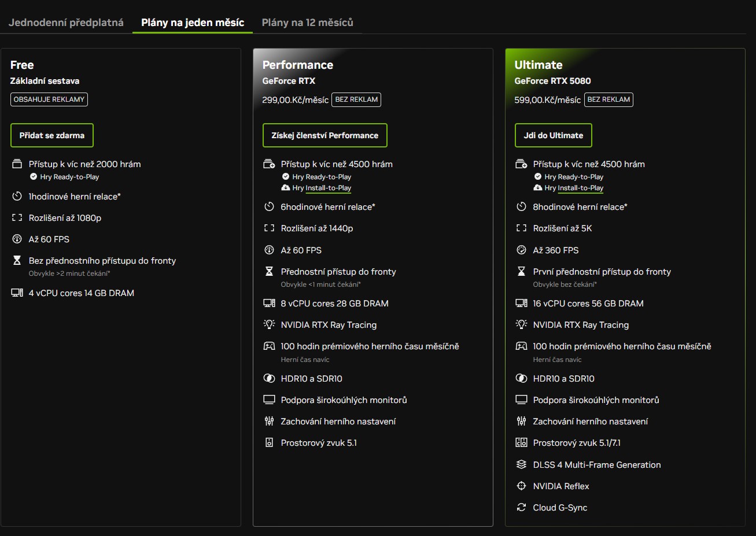Viewport: 756px width, 536px height.
Task: Click NVIDIA Reflex text
Action: [x=561, y=486]
